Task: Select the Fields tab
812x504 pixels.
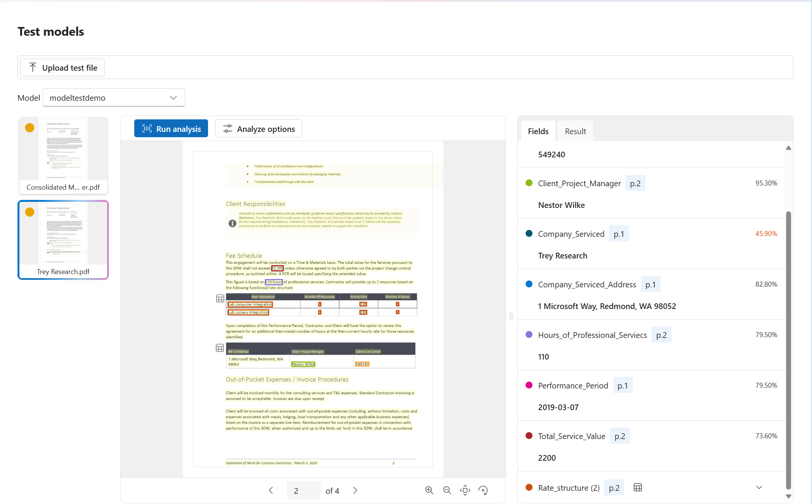Action: pos(537,131)
